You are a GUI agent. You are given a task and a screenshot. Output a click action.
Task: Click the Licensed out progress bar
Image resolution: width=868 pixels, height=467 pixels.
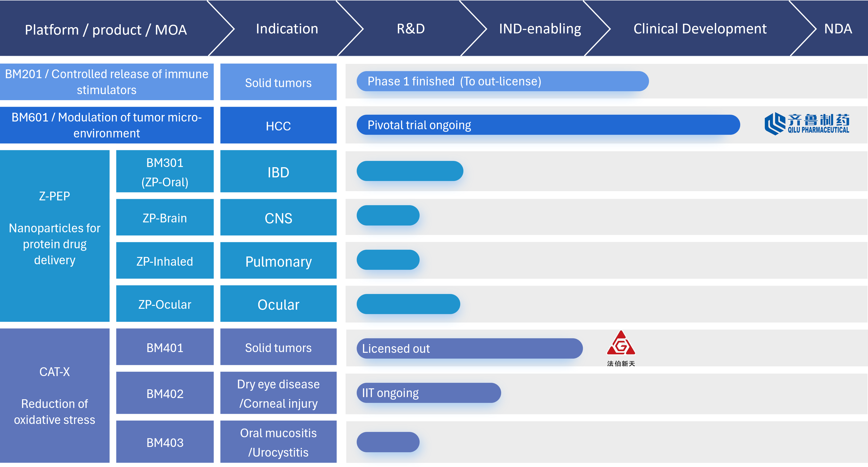[x=469, y=348]
